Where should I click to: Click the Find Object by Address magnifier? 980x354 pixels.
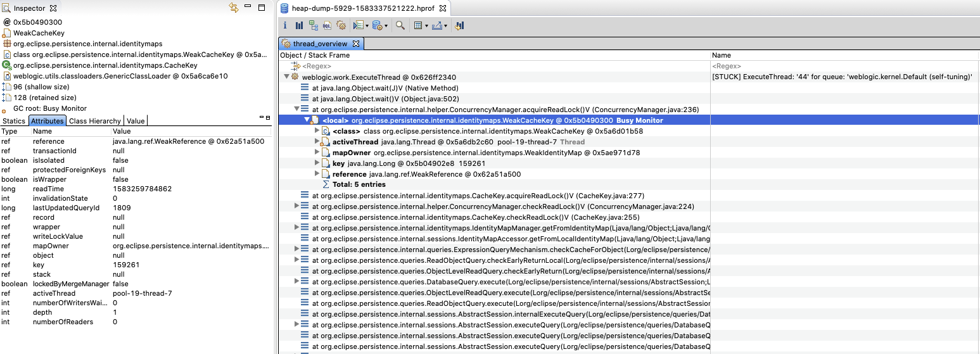pyautogui.click(x=400, y=26)
